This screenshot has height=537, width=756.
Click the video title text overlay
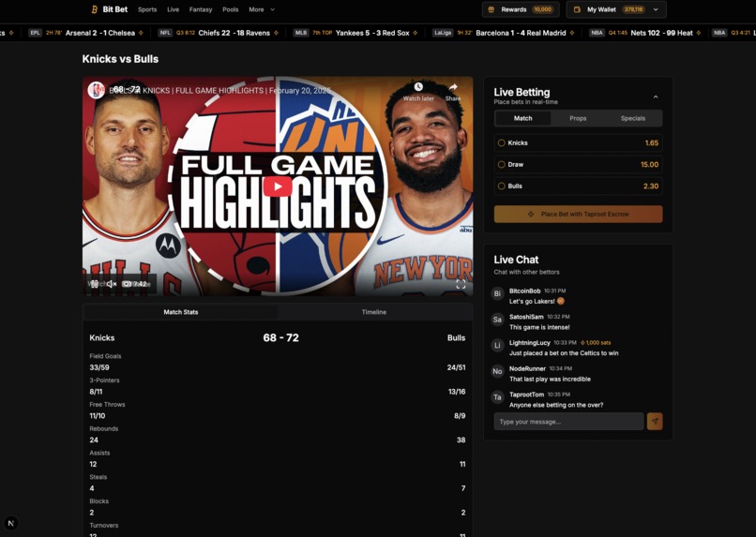[219, 91]
